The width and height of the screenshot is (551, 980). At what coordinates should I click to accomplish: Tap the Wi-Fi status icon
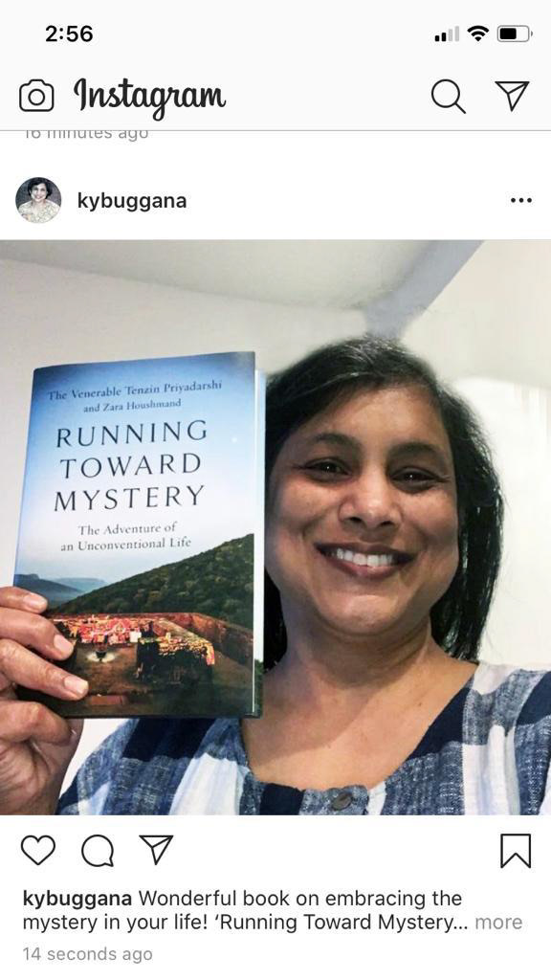[x=478, y=33]
